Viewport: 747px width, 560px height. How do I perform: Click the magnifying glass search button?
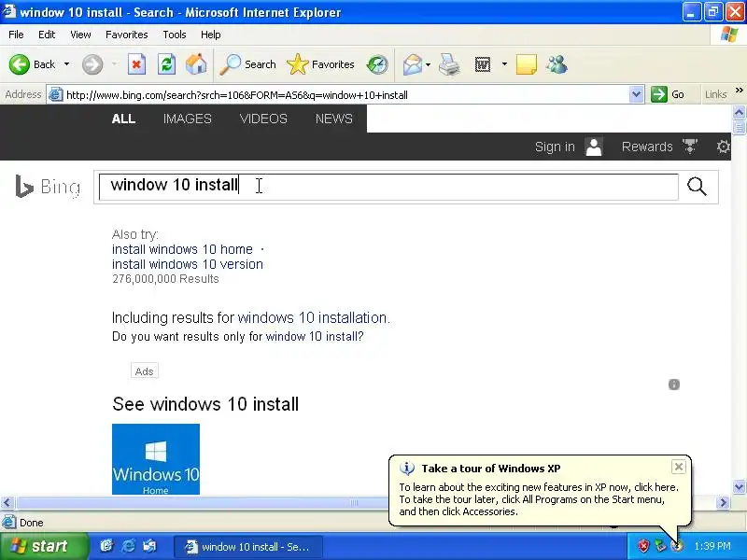tap(697, 187)
